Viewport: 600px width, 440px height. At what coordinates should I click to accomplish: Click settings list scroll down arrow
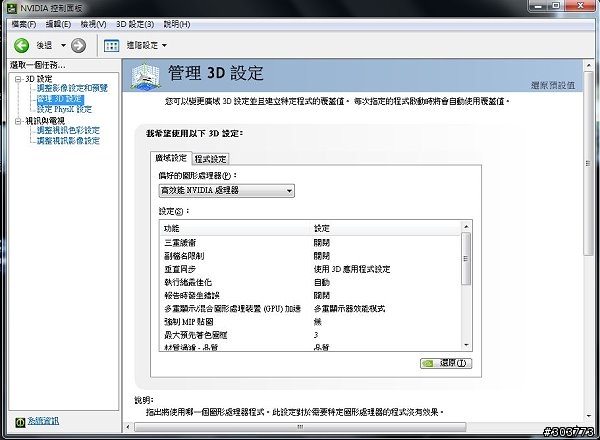pos(466,345)
